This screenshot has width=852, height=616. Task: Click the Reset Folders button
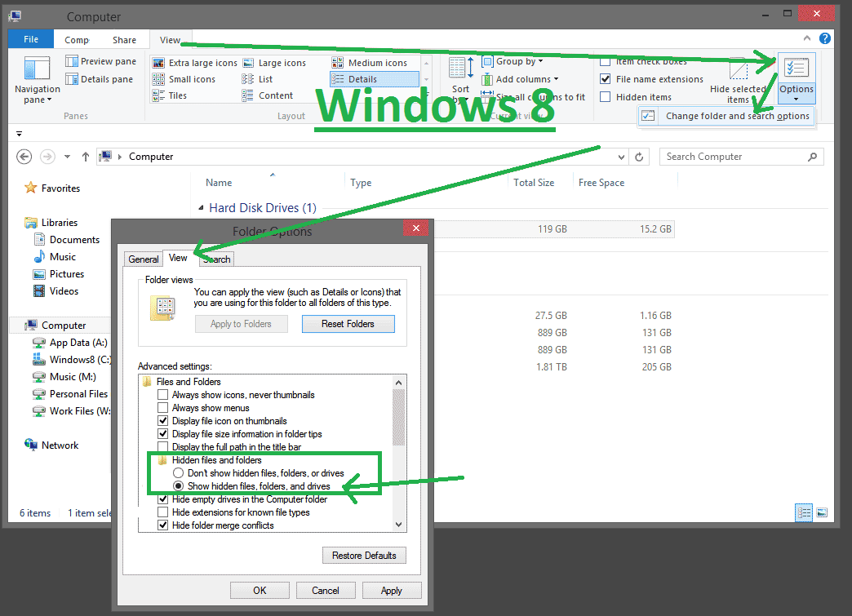[x=348, y=324]
